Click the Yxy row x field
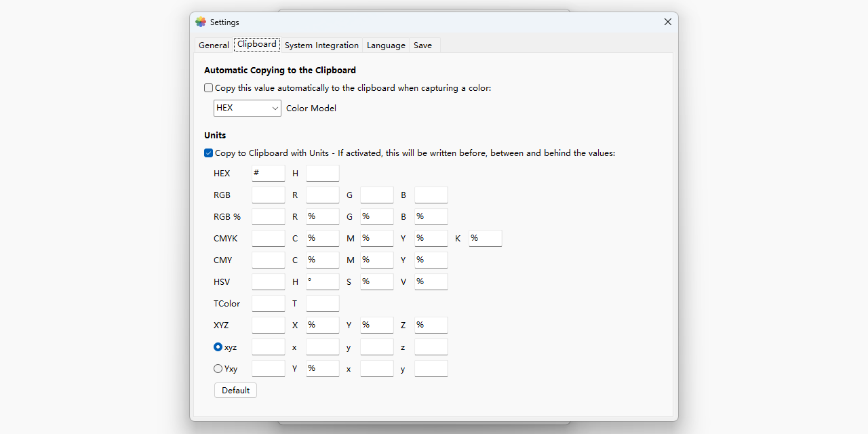The width and height of the screenshot is (868, 434). click(377, 369)
